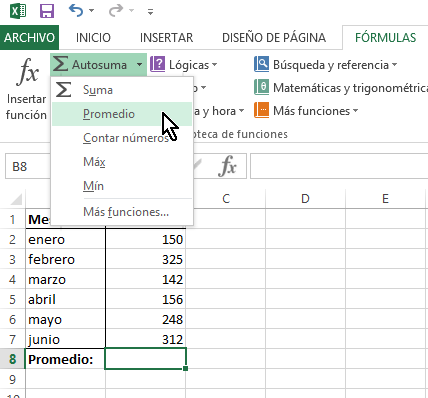
Task: Select column C header
Action: (x=226, y=199)
